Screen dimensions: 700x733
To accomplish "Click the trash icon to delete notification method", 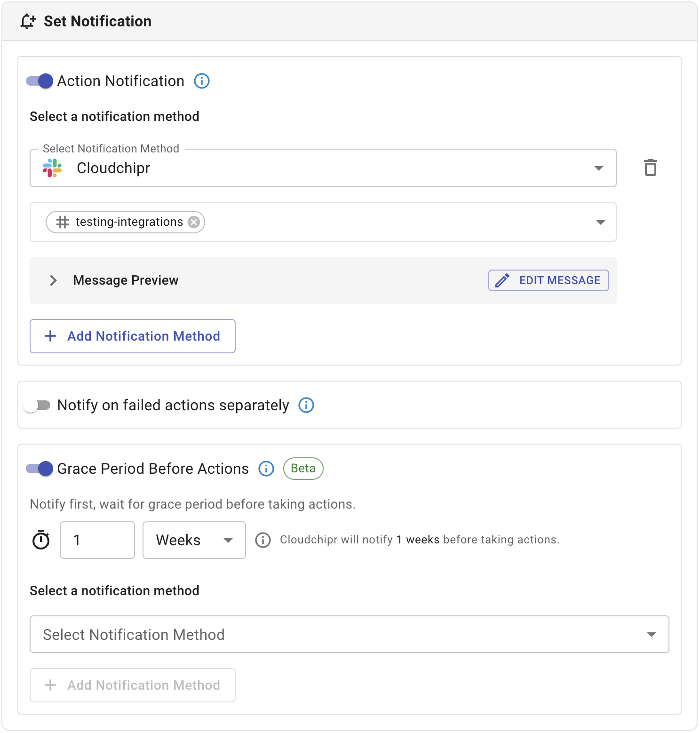I will coord(650,167).
